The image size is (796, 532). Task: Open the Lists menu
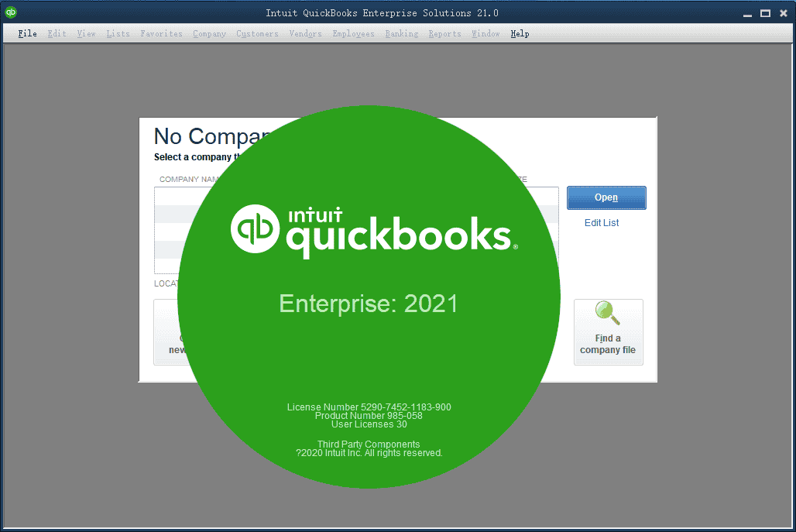pyautogui.click(x=118, y=33)
